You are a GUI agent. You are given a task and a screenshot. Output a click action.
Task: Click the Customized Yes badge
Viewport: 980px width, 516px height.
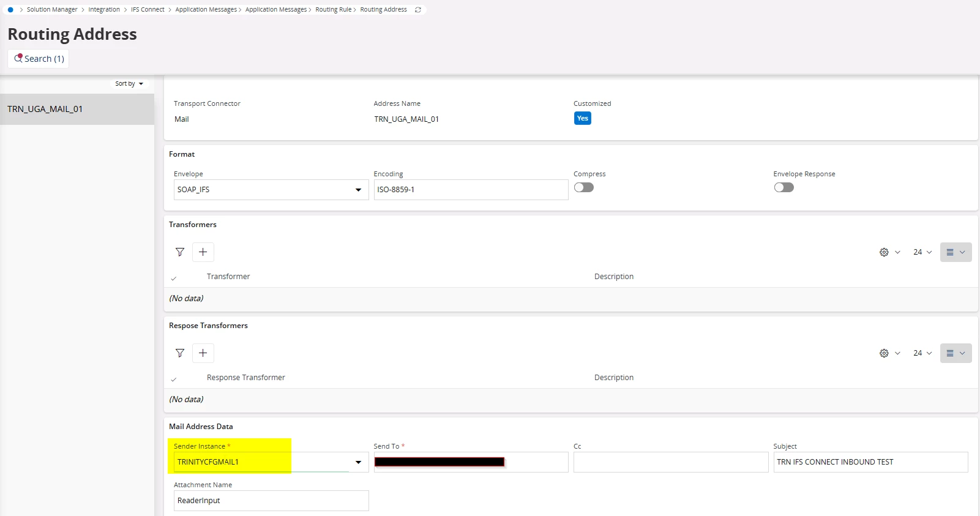[583, 119]
